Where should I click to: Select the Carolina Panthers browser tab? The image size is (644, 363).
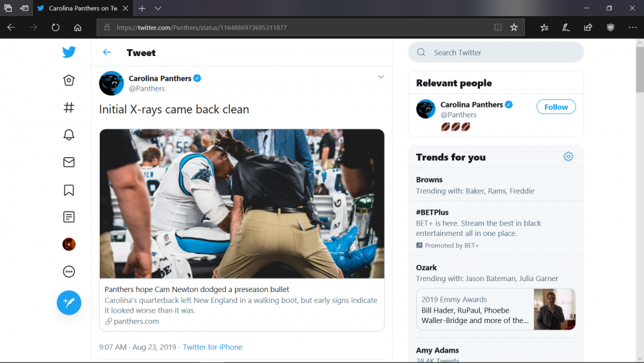[82, 8]
